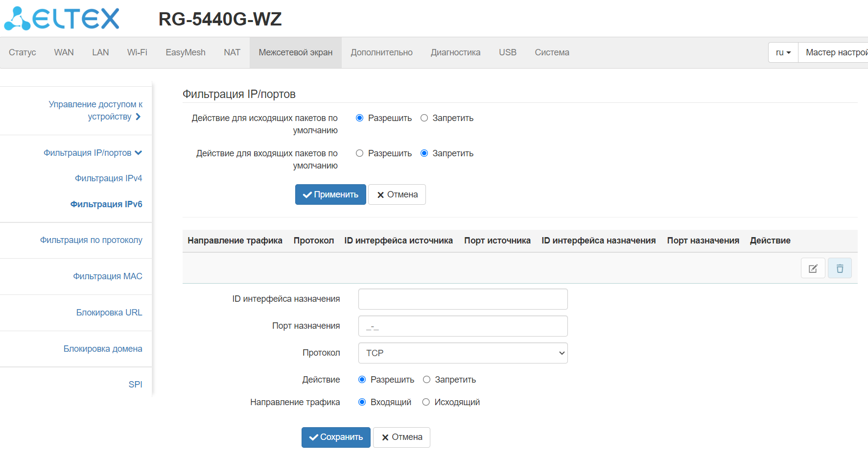The height and width of the screenshot is (460, 868).
Task: Expand Управление доступом к устройству section
Action: click(95, 110)
